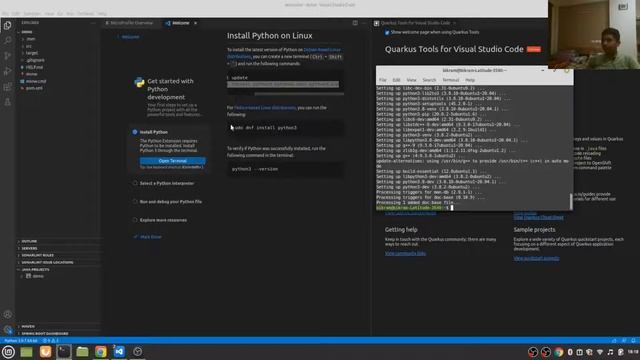
Task: Open mvnw.cmd file in Explorer
Action: point(36,81)
